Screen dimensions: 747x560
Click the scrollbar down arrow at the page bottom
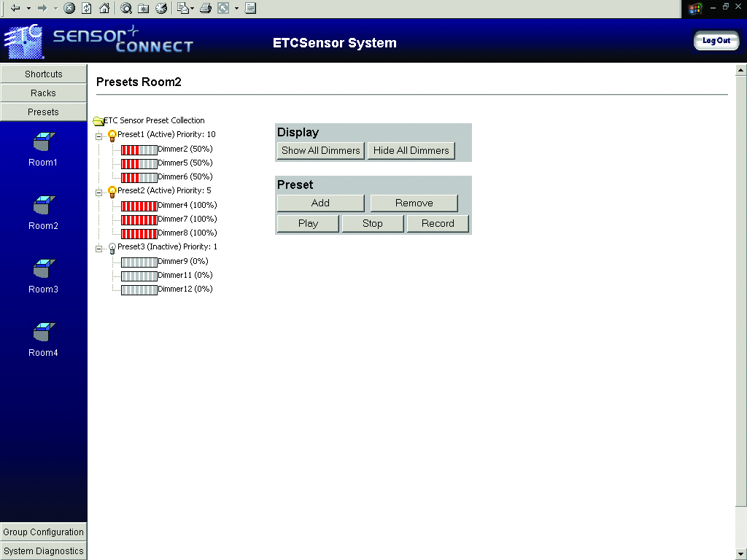coord(741,554)
